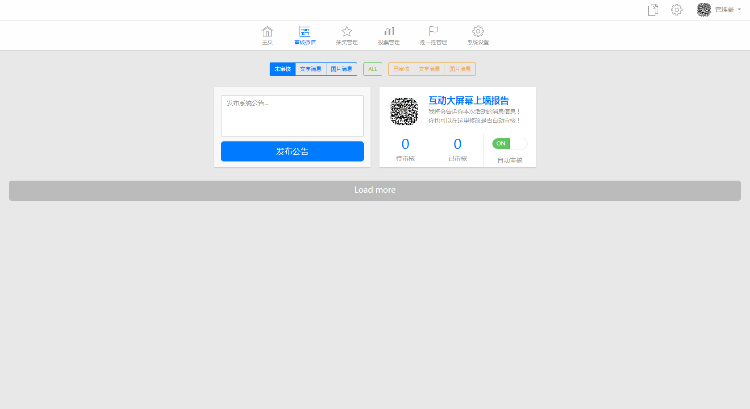Open system settings gear in navigation bar

point(477,32)
